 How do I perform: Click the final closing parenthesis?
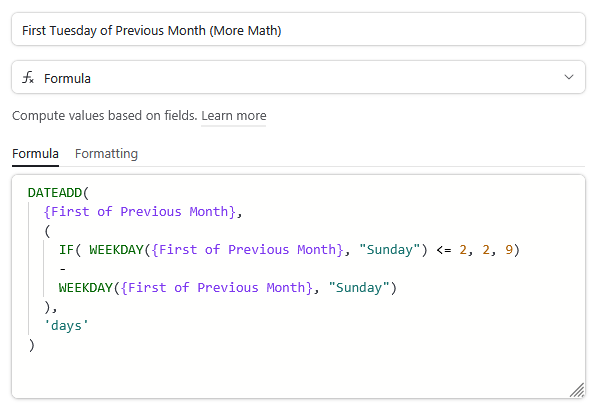32,345
